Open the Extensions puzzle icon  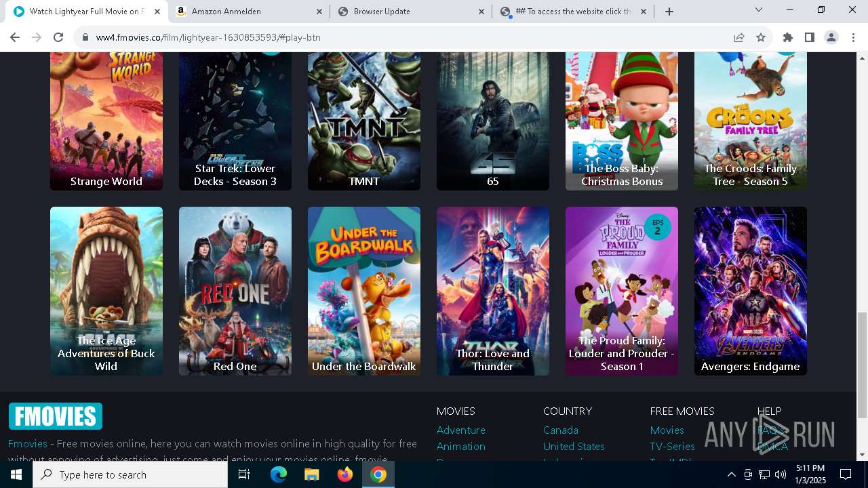point(788,37)
